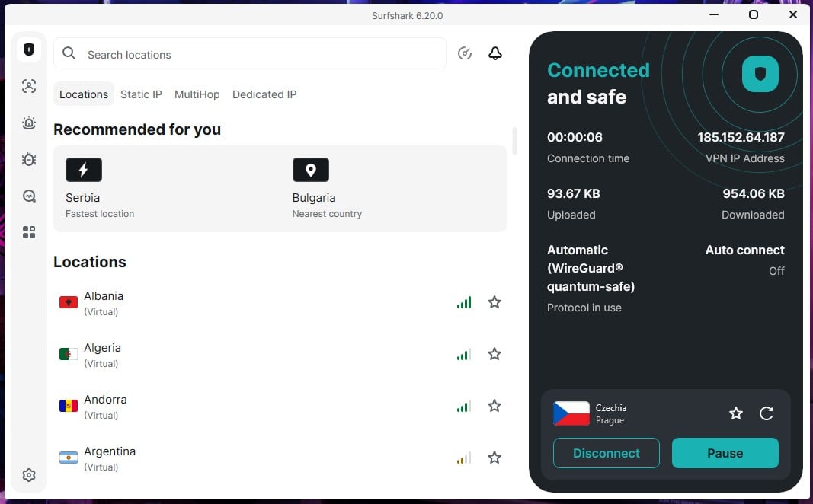Click the pin icon for Bulgaria nearest country
Image resolution: width=813 pixels, height=504 pixels.
click(x=311, y=170)
